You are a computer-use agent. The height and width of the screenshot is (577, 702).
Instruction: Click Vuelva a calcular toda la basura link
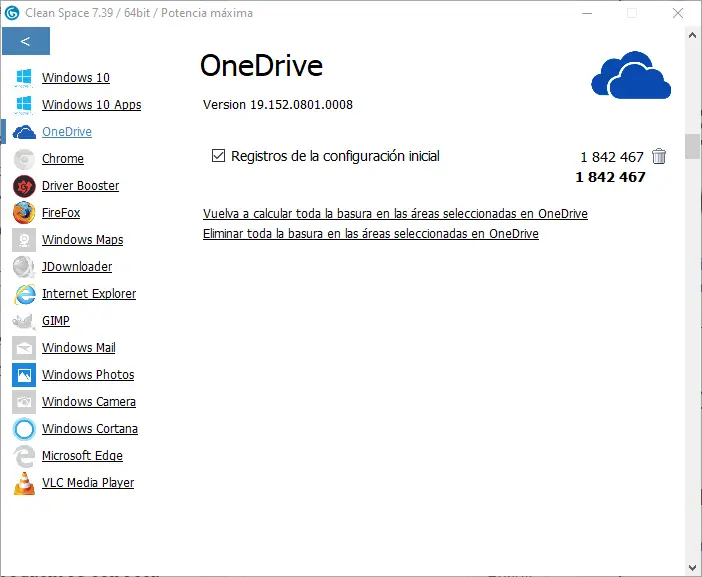pyautogui.click(x=395, y=214)
